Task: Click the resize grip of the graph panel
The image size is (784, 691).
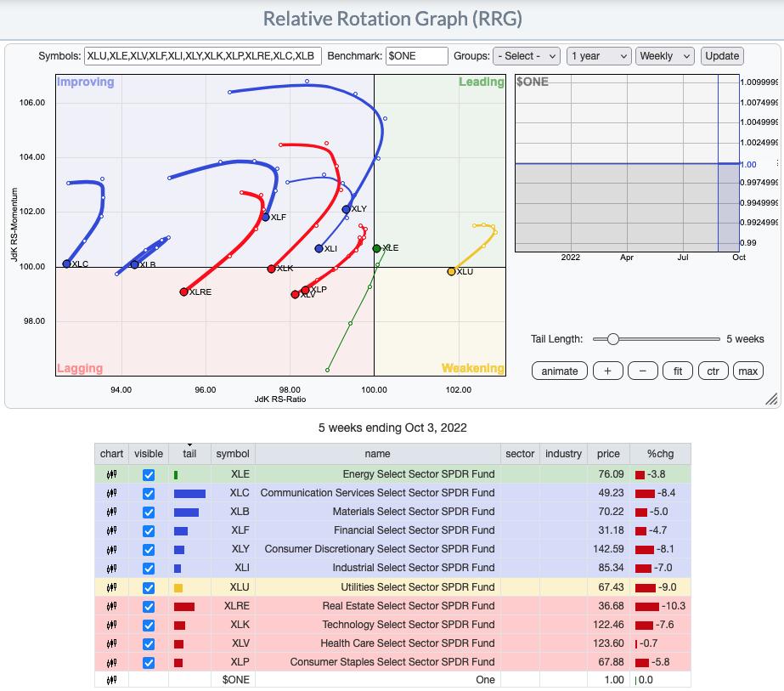Action: [771, 399]
